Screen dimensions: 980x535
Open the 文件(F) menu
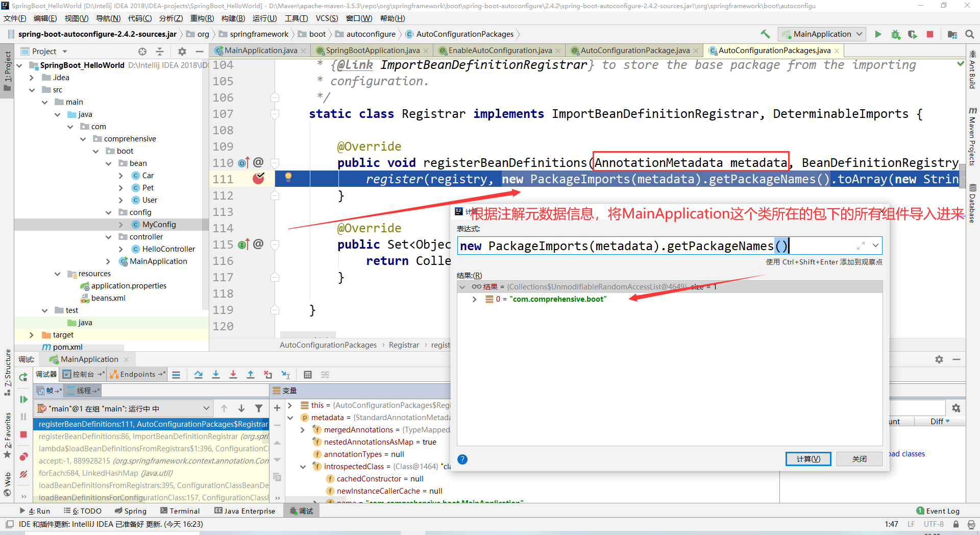point(15,18)
